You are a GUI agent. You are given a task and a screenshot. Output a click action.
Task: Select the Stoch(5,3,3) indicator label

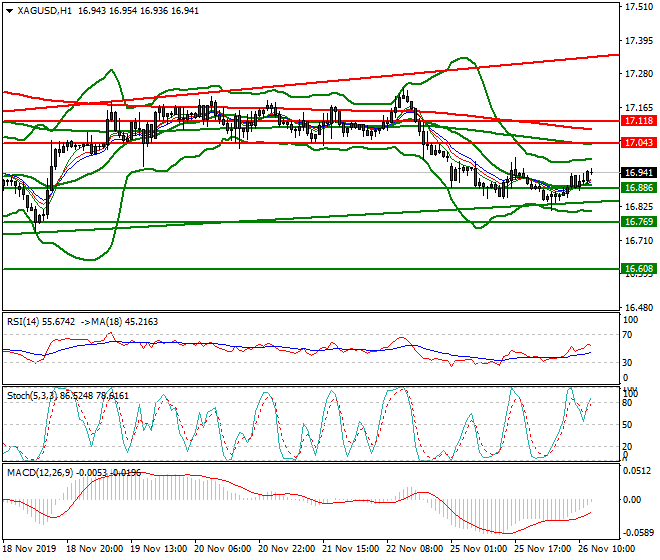click(x=33, y=396)
